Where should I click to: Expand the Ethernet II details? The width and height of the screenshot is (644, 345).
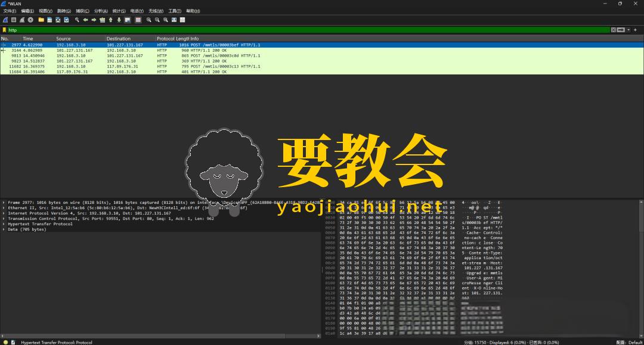pos(4,208)
